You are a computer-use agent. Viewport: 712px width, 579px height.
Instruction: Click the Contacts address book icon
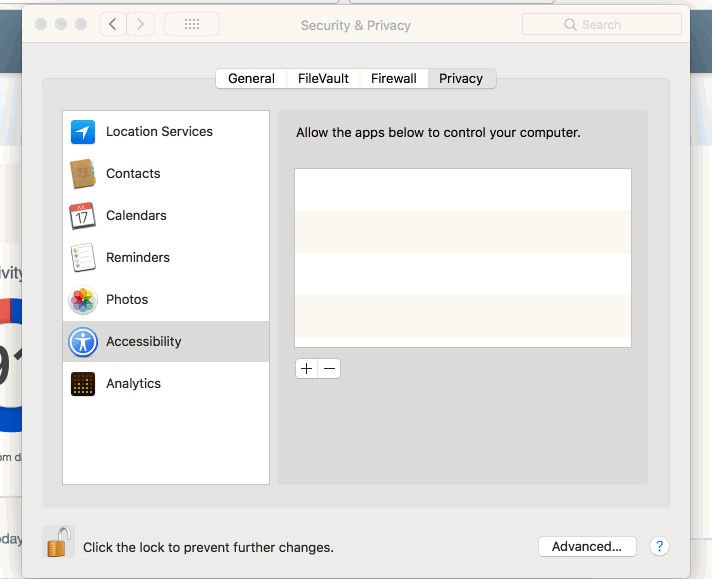(x=83, y=173)
